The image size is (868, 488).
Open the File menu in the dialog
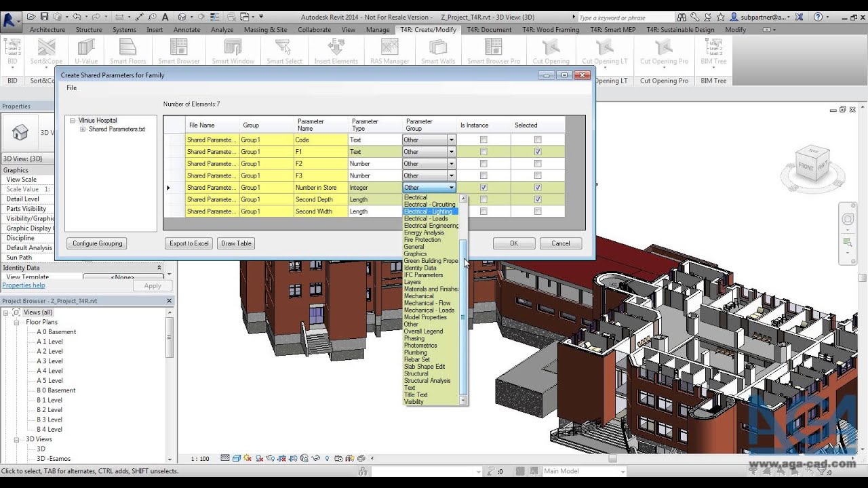(x=71, y=88)
